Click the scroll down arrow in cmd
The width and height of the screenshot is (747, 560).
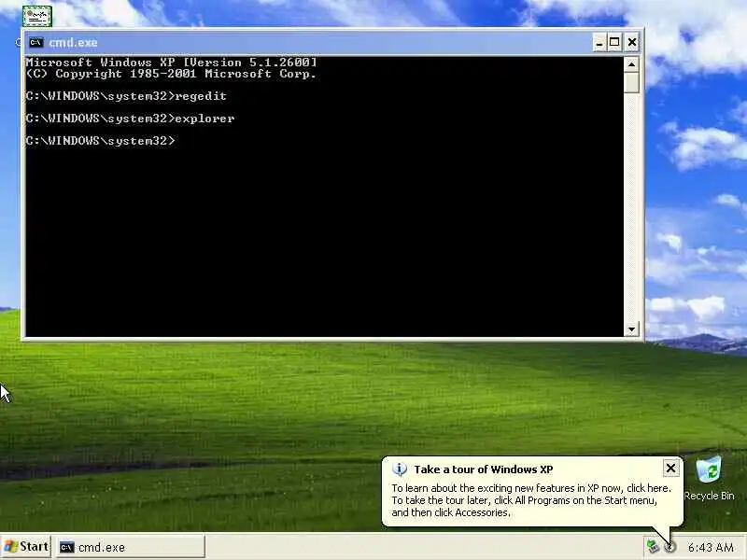632,329
